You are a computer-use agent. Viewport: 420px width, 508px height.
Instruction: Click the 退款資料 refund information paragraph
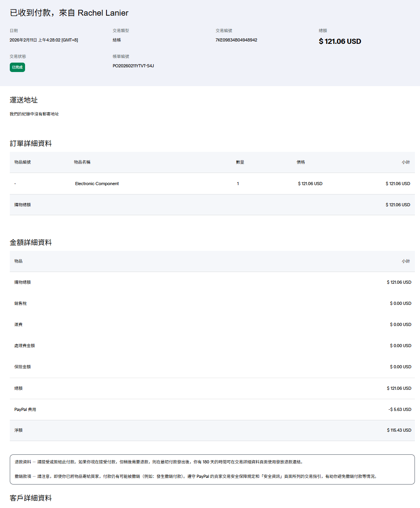tap(159, 462)
